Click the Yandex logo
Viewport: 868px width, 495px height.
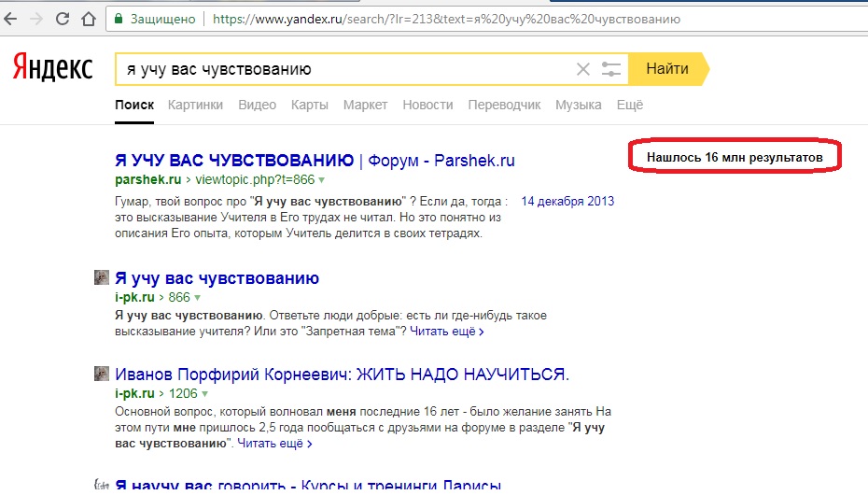click(52, 68)
